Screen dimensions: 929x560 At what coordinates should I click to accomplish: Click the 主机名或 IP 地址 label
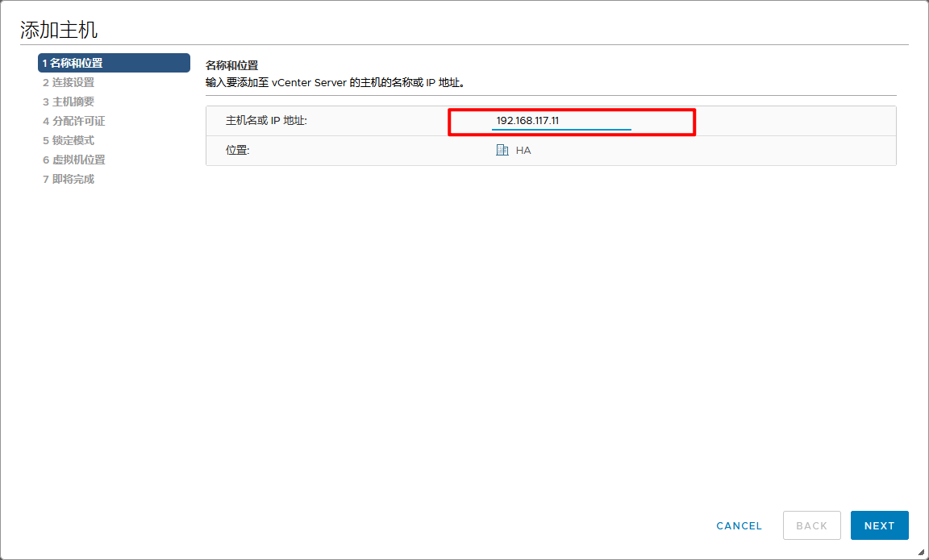click(266, 121)
